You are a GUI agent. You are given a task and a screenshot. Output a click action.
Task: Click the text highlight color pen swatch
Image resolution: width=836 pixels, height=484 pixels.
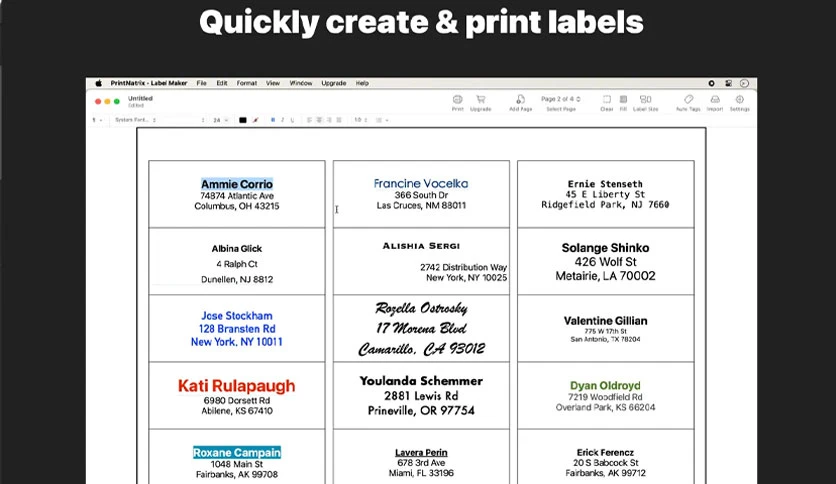255,120
